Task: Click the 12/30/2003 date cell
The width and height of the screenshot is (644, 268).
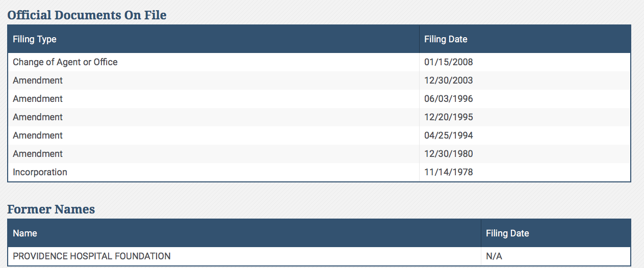Action: tap(449, 81)
